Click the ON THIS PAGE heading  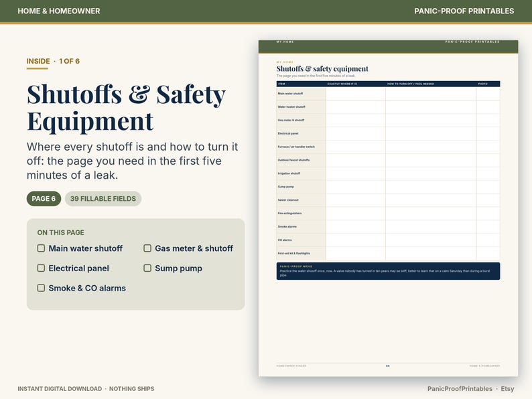[61, 232]
